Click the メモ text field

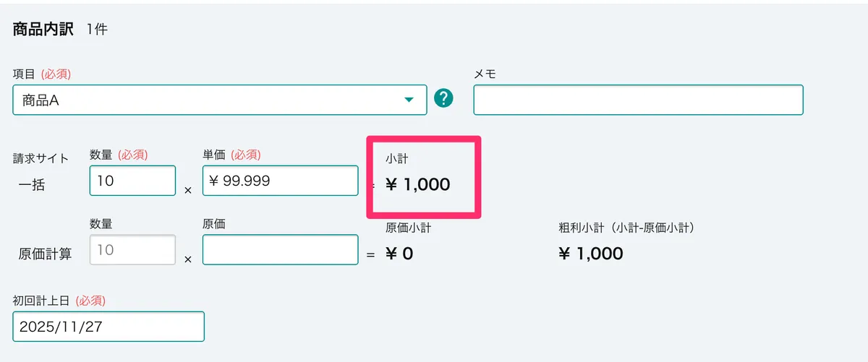pyautogui.click(x=638, y=100)
